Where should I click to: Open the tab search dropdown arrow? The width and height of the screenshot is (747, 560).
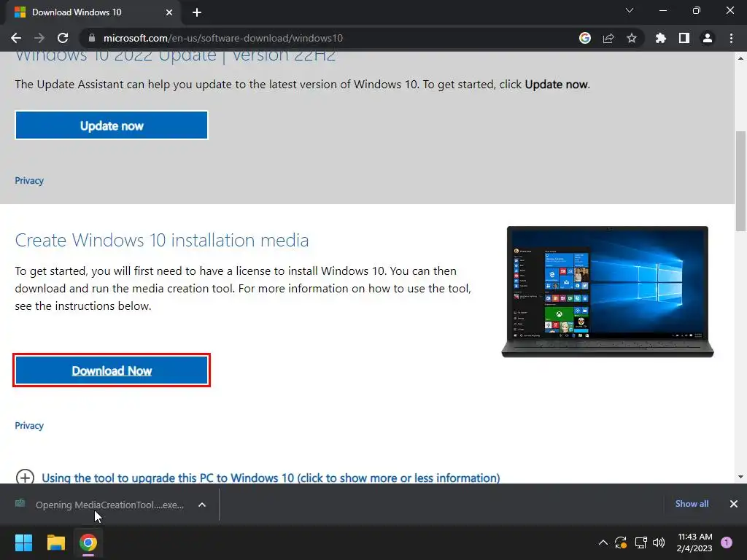coord(630,10)
